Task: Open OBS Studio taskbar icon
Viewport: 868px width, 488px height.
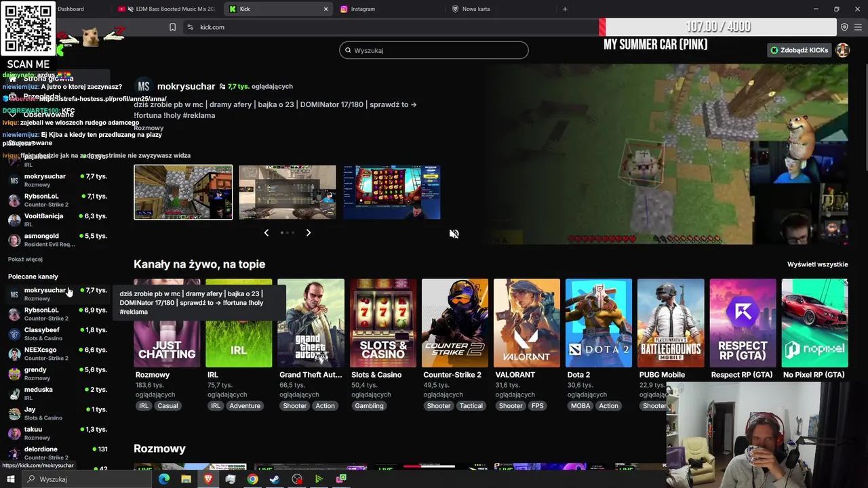Action: coord(297,479)
